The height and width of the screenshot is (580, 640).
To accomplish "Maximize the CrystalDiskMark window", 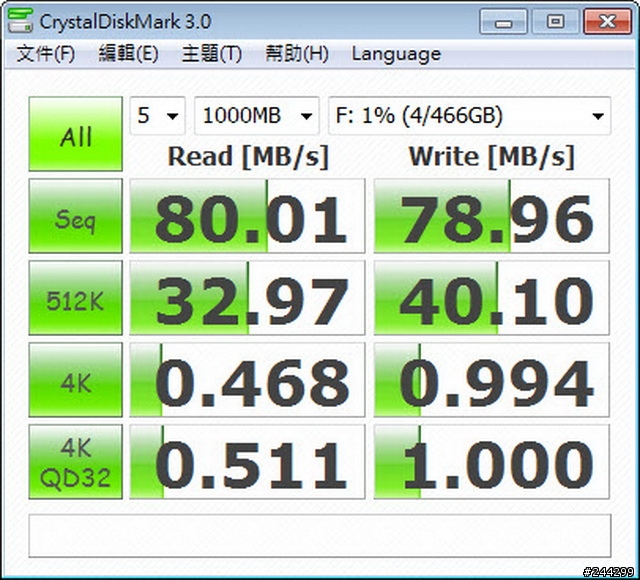I will pos(555,22).
